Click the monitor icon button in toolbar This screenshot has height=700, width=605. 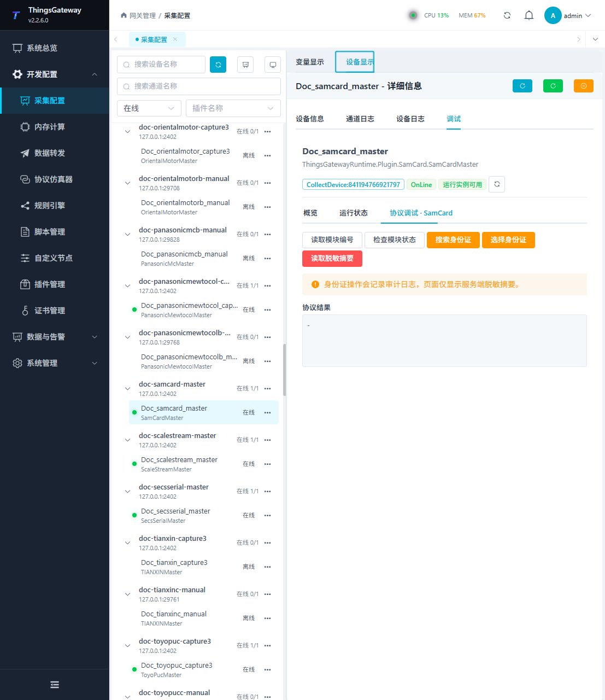(273, 65)
